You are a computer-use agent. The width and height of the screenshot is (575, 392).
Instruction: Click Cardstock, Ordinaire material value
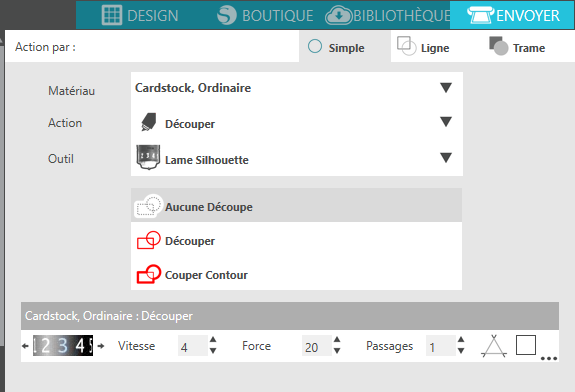tap(193, 88)
